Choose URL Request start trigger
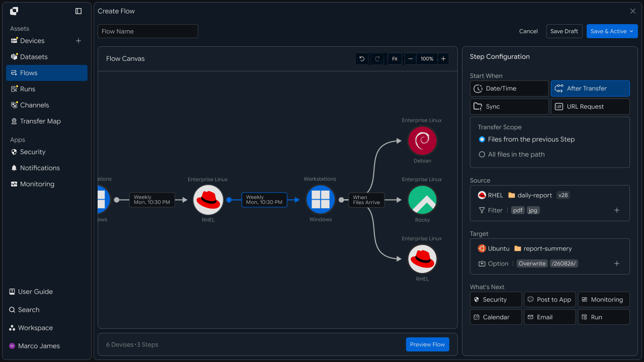Screen dimensions: 644x362 click(x=590, y=107)
